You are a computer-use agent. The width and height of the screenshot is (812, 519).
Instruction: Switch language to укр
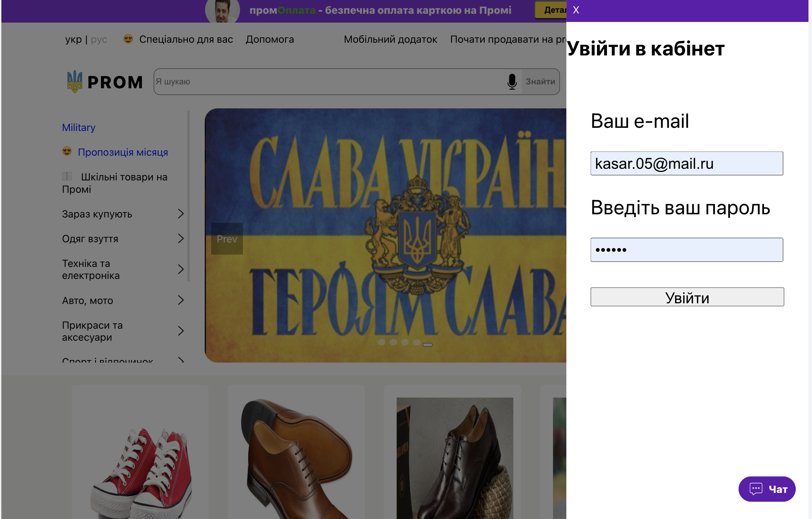coord(73,39)
